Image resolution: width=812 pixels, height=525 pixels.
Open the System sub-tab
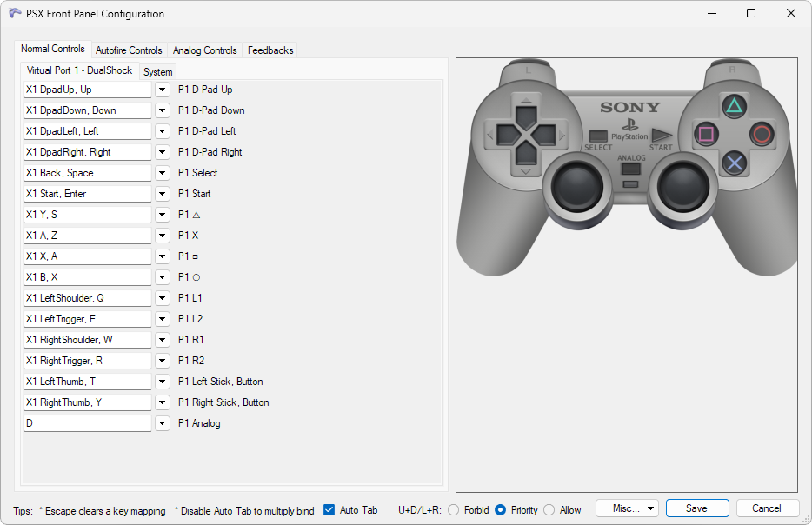[158, 72]
